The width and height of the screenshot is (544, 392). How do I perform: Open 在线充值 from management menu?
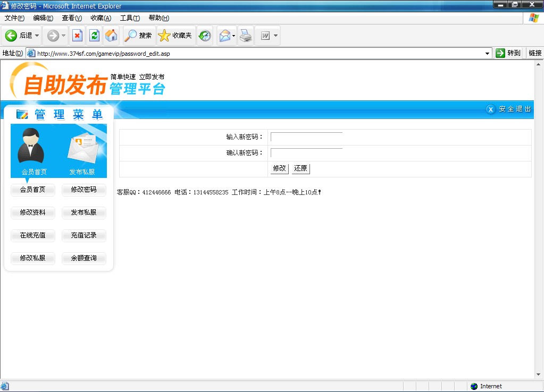(x=33, y=235)
